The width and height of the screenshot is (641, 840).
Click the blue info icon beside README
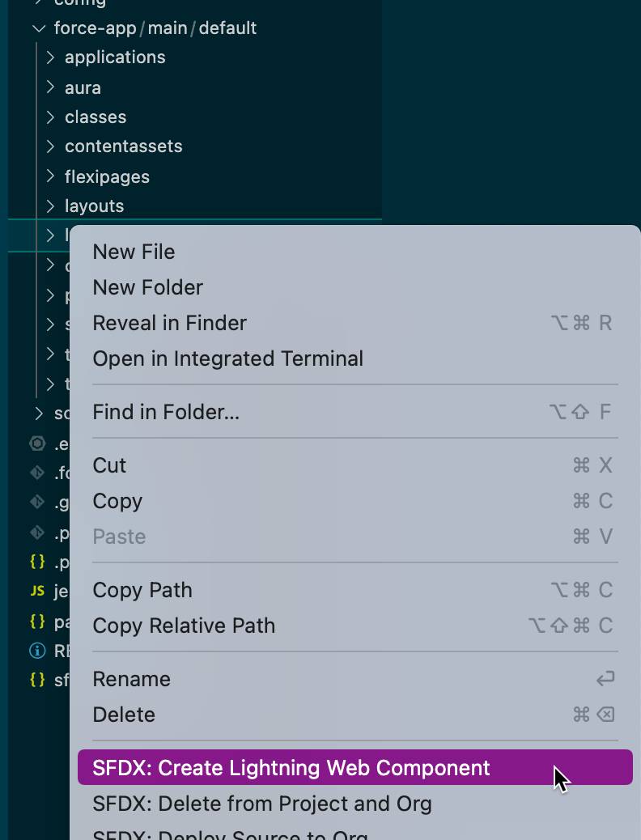(38, 651)
